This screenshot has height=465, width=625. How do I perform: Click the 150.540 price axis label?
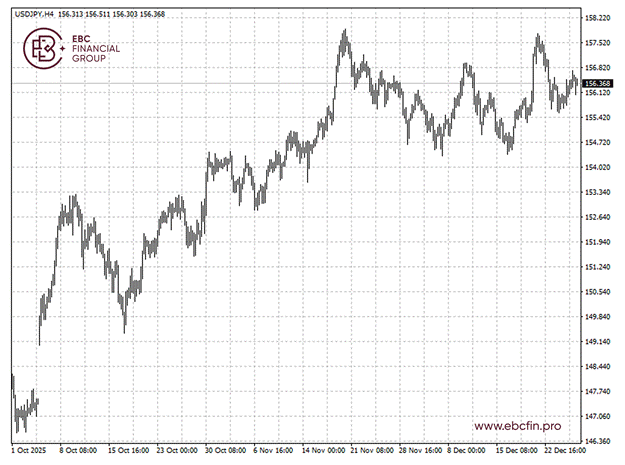(597, 292)
